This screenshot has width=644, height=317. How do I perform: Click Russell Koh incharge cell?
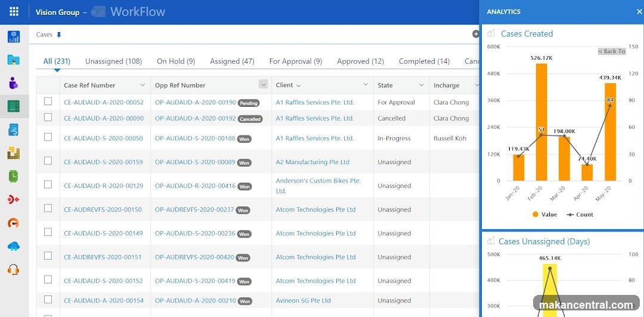point(450,139)
